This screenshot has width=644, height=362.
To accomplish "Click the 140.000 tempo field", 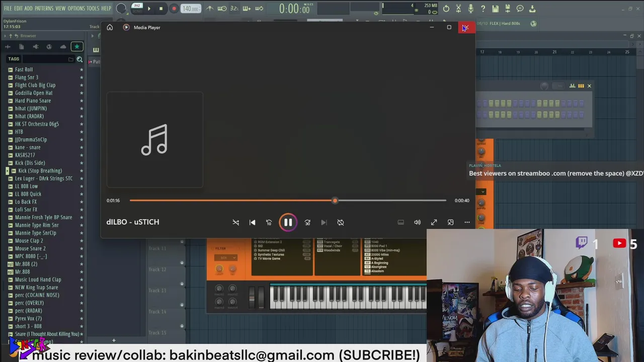I will [190, 9].
